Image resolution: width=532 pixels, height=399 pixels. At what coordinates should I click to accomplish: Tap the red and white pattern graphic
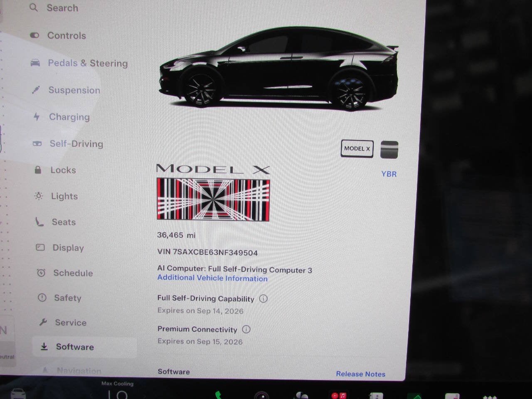213,199
